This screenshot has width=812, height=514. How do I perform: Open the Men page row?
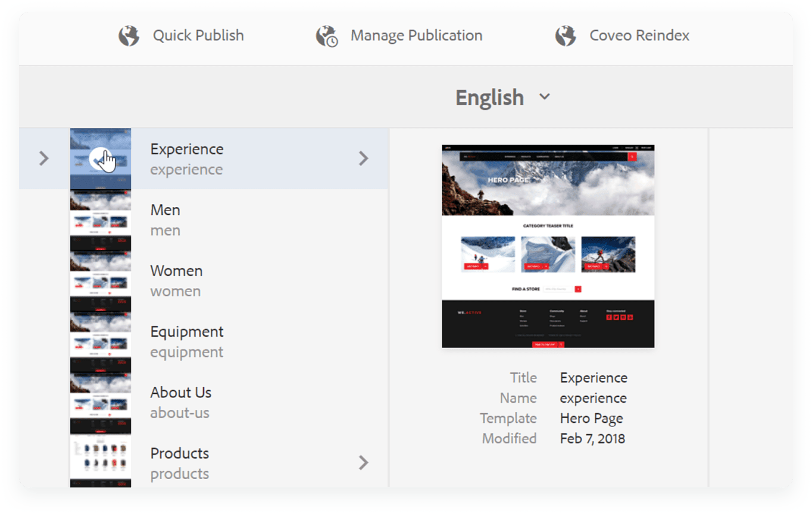[x=204, y=220]
